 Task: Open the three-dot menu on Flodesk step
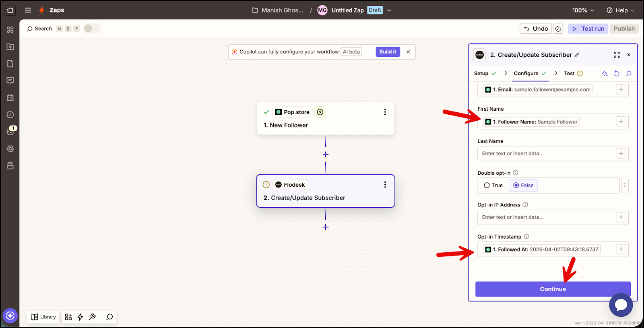[385, 185]
